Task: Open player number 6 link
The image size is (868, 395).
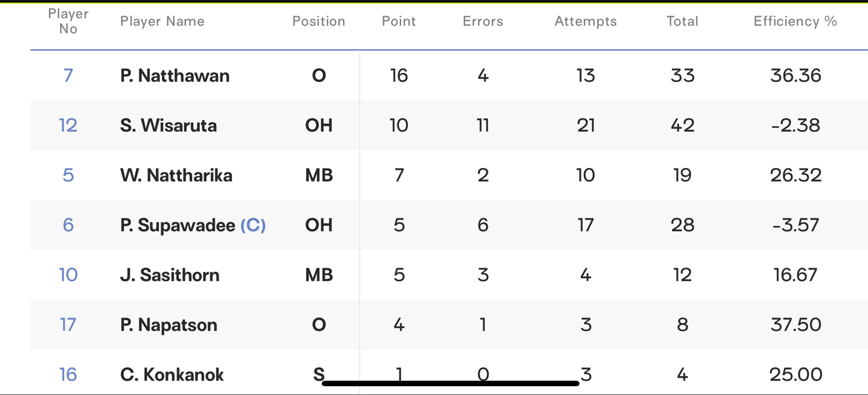Action: [x=68, y=225]
